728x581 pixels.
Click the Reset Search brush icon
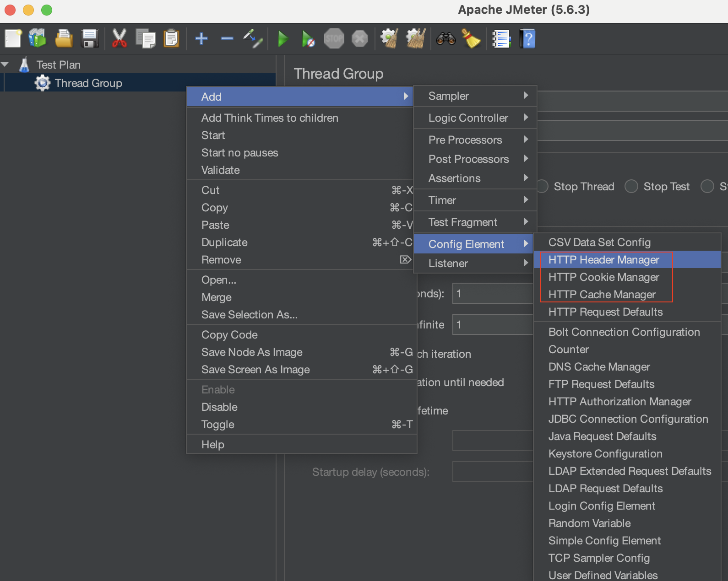(471, 38)
